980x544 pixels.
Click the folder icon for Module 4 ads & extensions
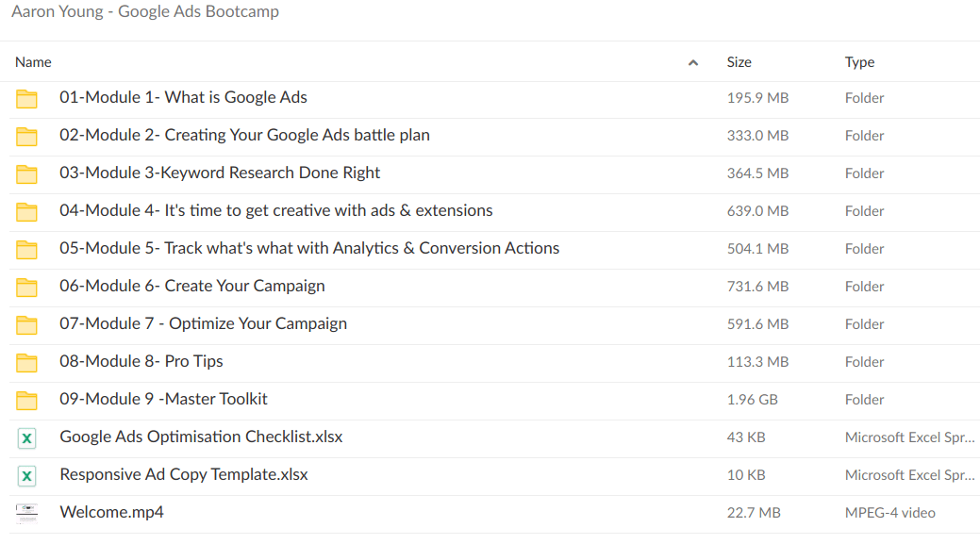(26, 211)
